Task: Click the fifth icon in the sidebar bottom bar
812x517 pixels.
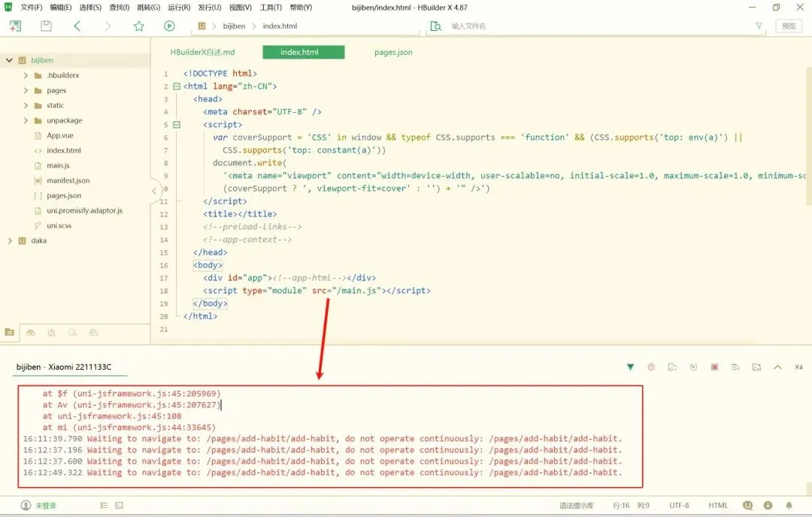Action: (93, 332)
